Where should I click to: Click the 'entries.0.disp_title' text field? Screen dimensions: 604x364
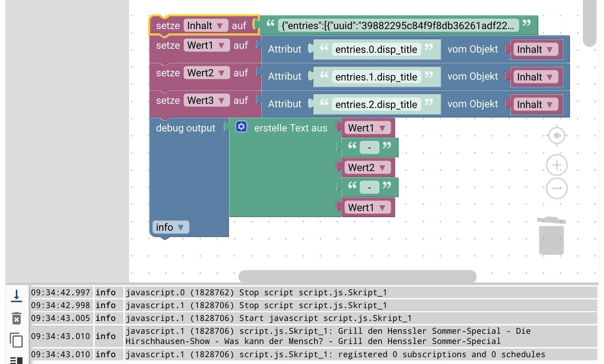[x=376, y=49]
